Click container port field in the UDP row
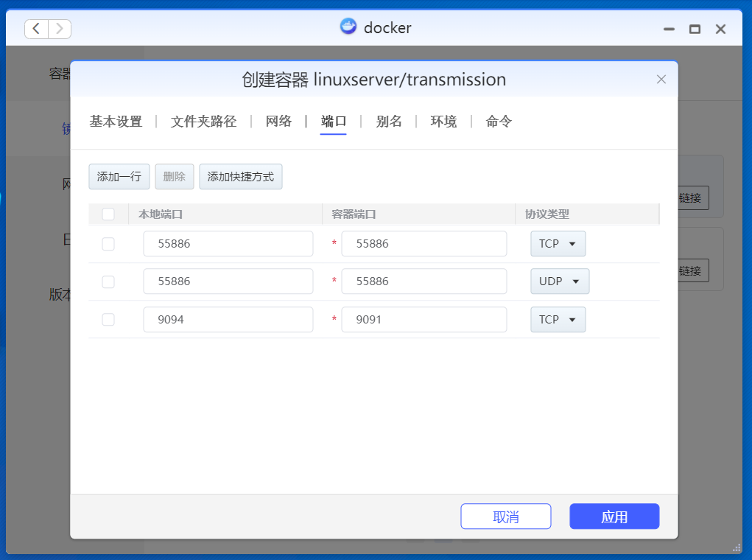The height and width of the screenshot is (560, 752). point(424,281)
